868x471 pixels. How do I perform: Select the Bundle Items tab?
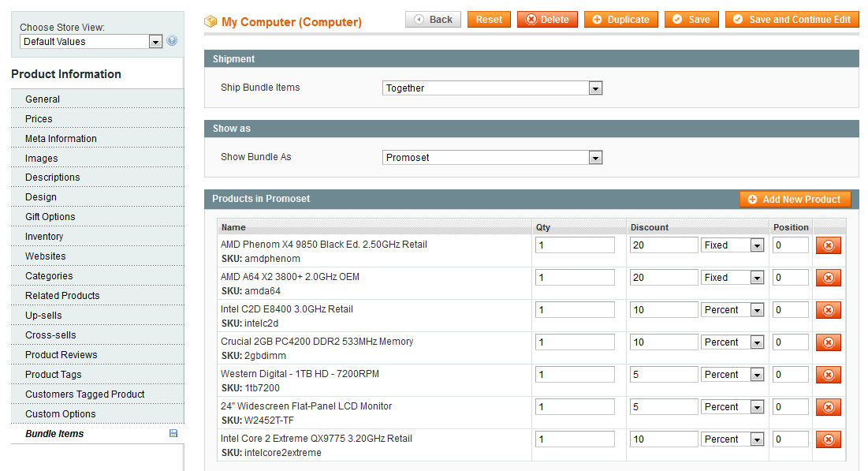(98, 434)
